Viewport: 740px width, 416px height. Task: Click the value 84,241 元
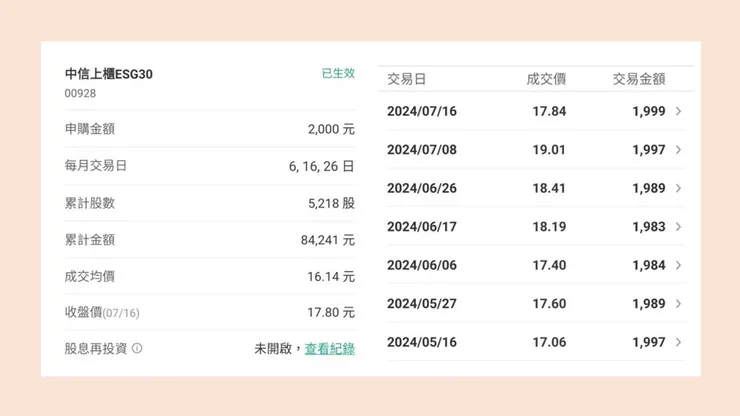(x=328, y=240)
